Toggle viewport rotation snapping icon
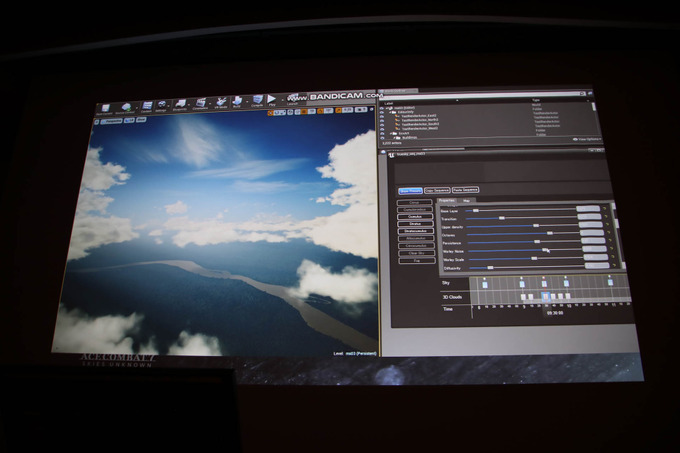This screenshot has width=680, height=453. click(320, 111)
